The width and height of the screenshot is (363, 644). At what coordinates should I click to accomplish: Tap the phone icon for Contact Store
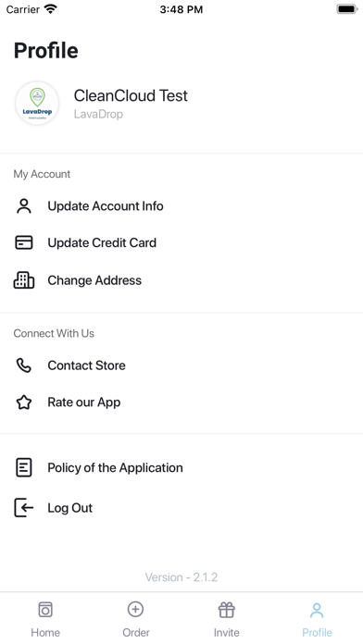tap(24, 365)
